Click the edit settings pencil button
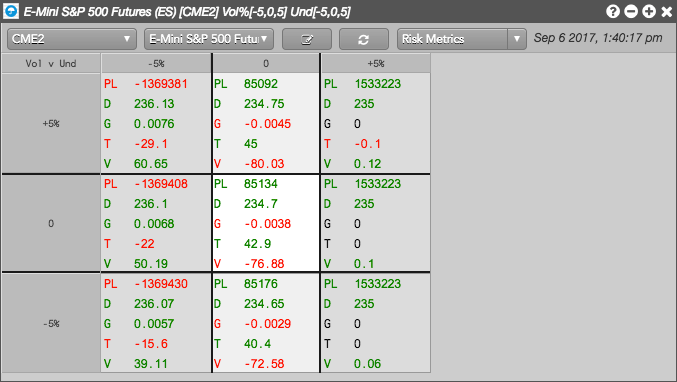Viewport: 677px width, 382px height. pyautogui.click(x=307, y=39)
